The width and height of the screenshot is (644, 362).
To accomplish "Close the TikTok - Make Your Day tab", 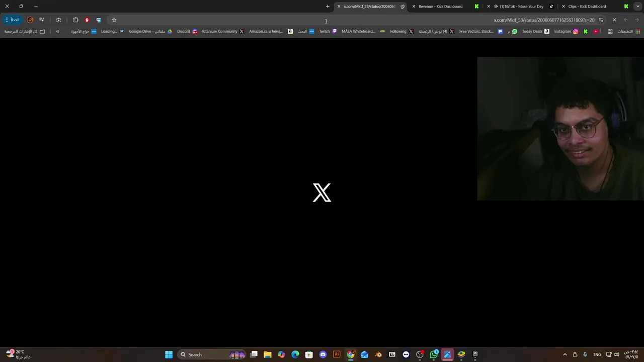I will coord(489,7).
